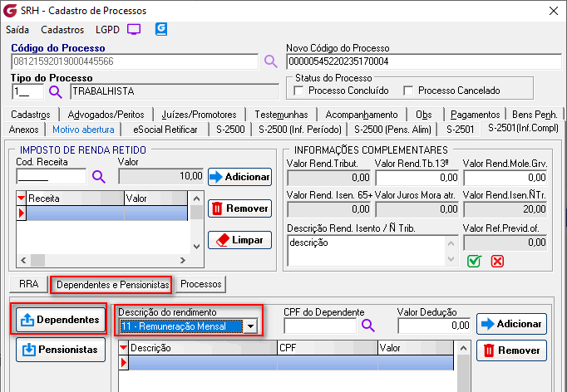Switch to the Advogados/Peritos tab
The height and width of the screenshot is (392, 567).
(x=106, y=114)
